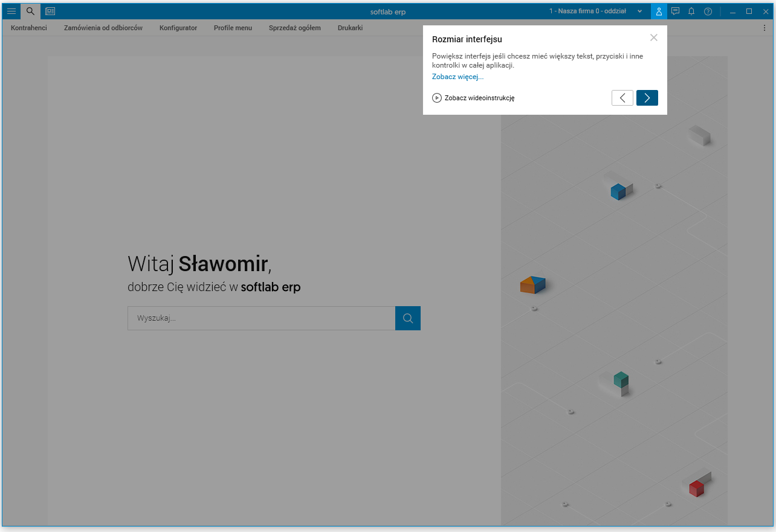776x532 pixels.
Task: Select the magnifier search icon in title bar
Action: click(x=30, y=11)
